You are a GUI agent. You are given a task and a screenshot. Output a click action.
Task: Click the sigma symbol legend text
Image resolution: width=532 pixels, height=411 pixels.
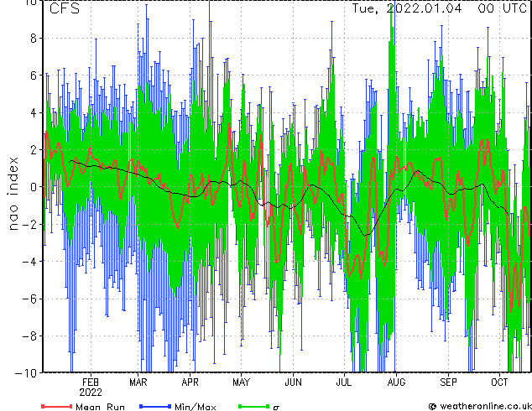276,408
